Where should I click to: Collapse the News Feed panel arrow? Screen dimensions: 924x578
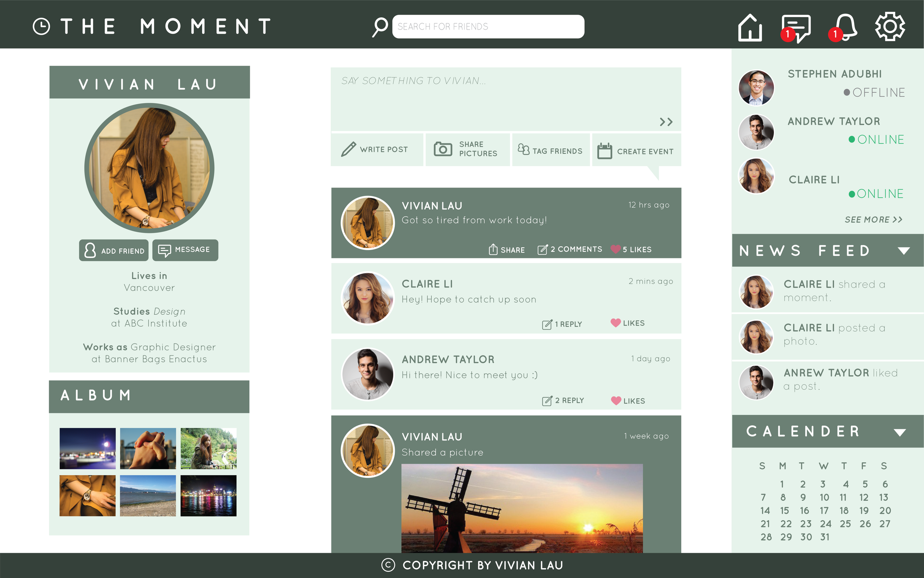point(903,251)
